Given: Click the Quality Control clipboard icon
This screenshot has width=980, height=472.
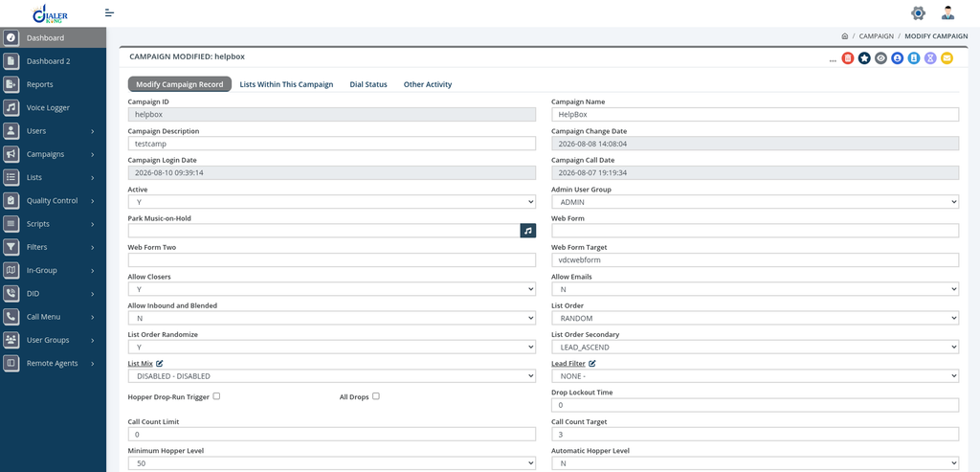Looking at the screenshot, I should click(11, 201).
